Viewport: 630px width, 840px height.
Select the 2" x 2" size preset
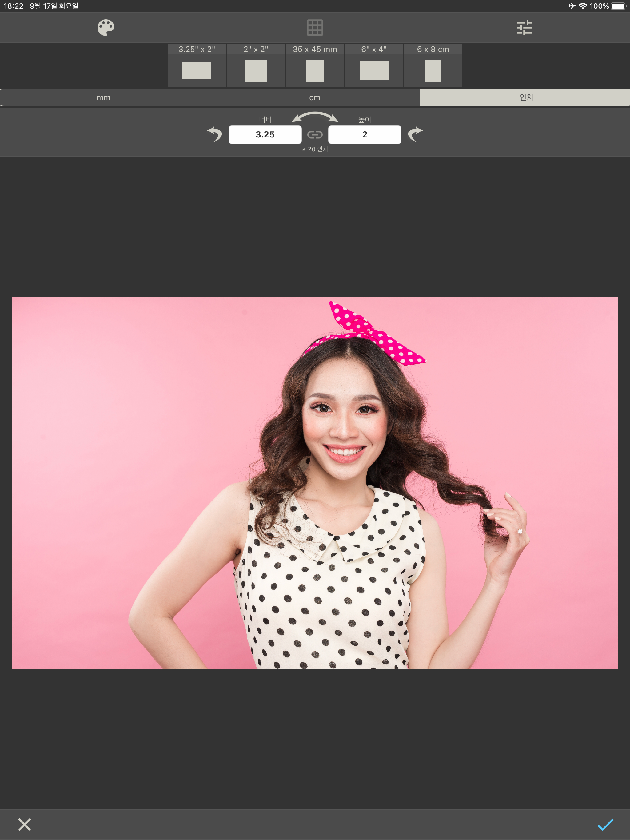coord(256,66)
